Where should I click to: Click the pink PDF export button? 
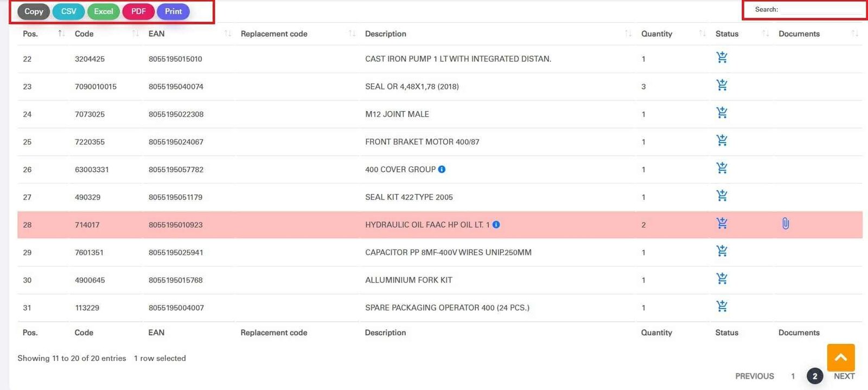(138, 11)
